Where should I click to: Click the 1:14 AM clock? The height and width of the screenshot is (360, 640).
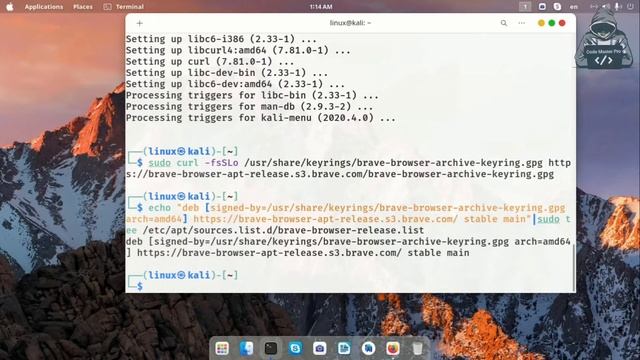point(321,7)
